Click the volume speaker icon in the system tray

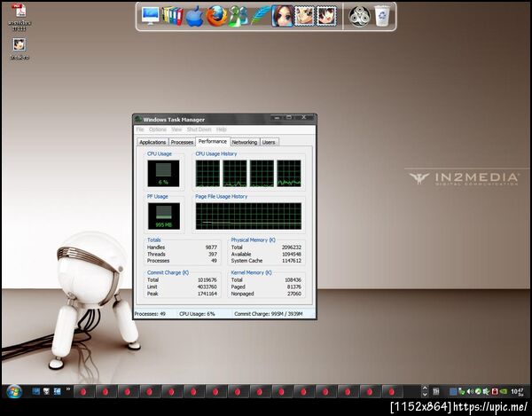470,391
